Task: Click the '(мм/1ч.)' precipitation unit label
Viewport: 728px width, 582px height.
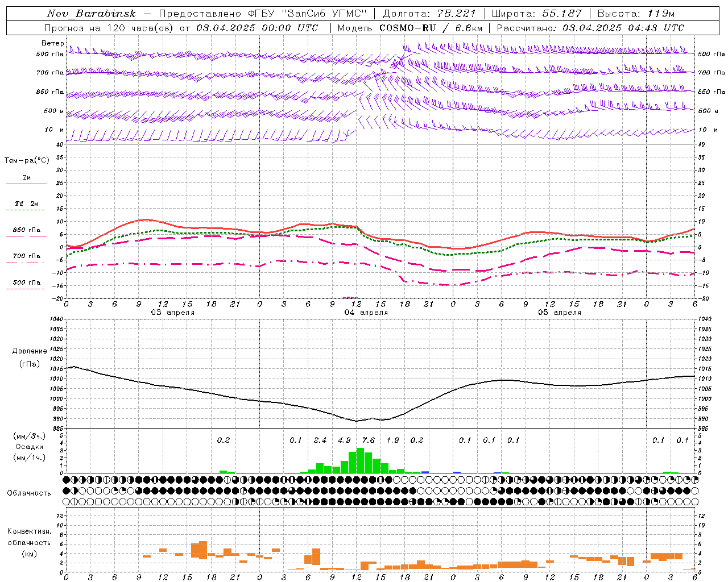Action: (30, 458)
